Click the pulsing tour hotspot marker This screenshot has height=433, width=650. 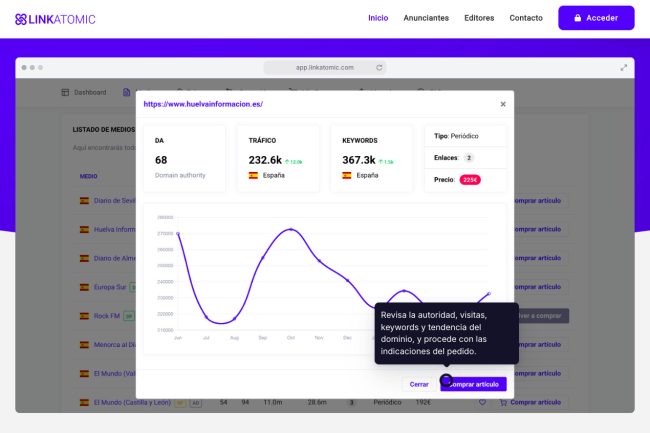click(446, 380)
